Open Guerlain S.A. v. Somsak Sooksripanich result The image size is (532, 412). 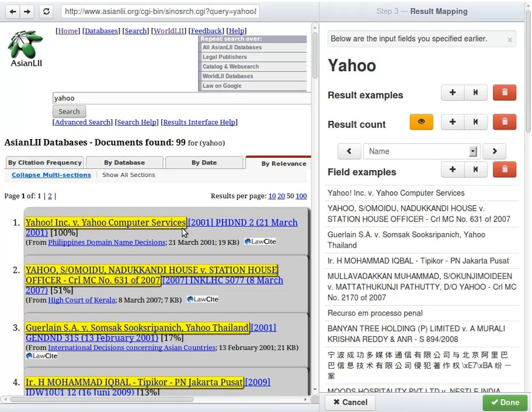coord(137,328)
